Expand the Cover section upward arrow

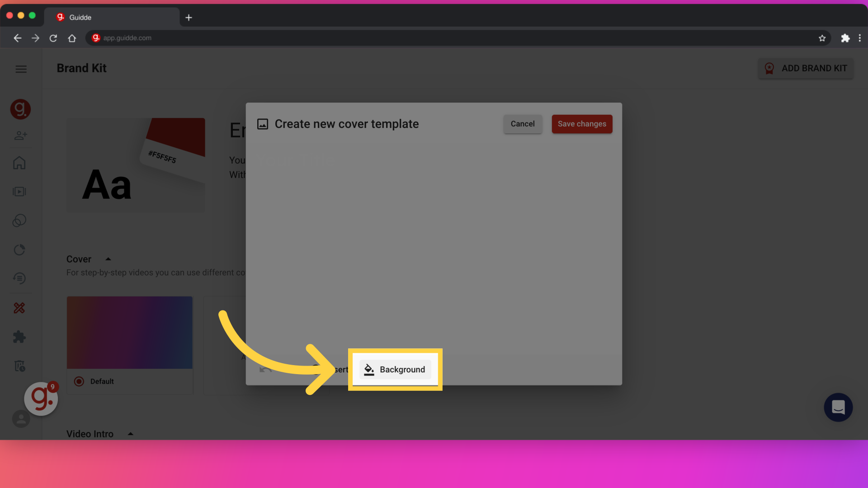coord(108,259)
